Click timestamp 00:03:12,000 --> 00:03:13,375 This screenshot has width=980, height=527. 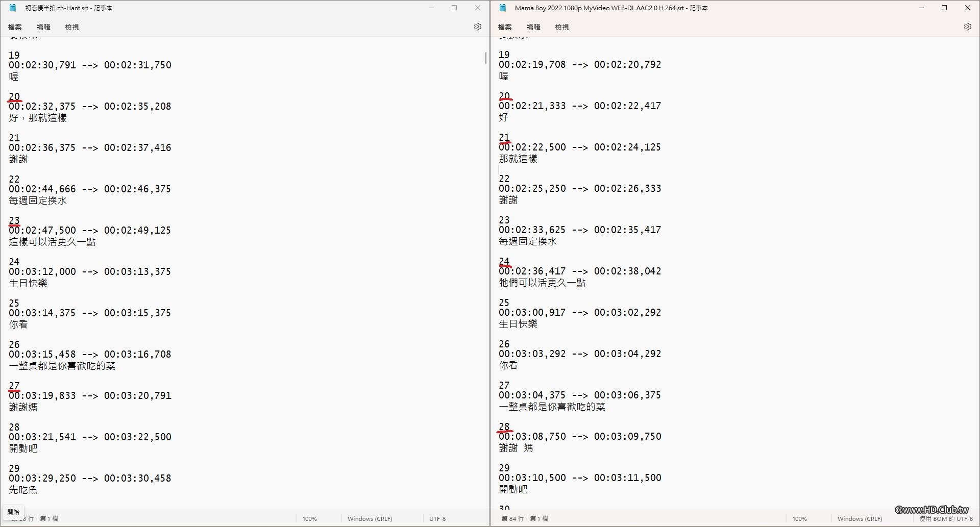tap(90, 272)
